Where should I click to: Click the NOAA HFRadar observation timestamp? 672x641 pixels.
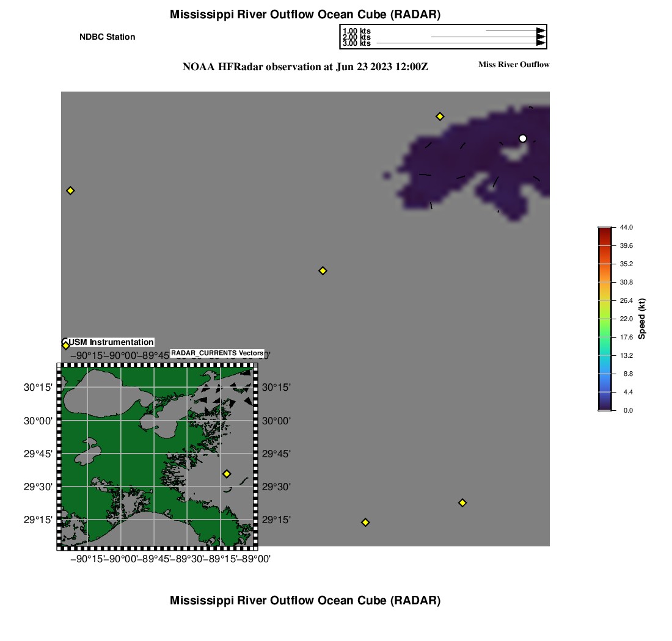tap(305, 67)
